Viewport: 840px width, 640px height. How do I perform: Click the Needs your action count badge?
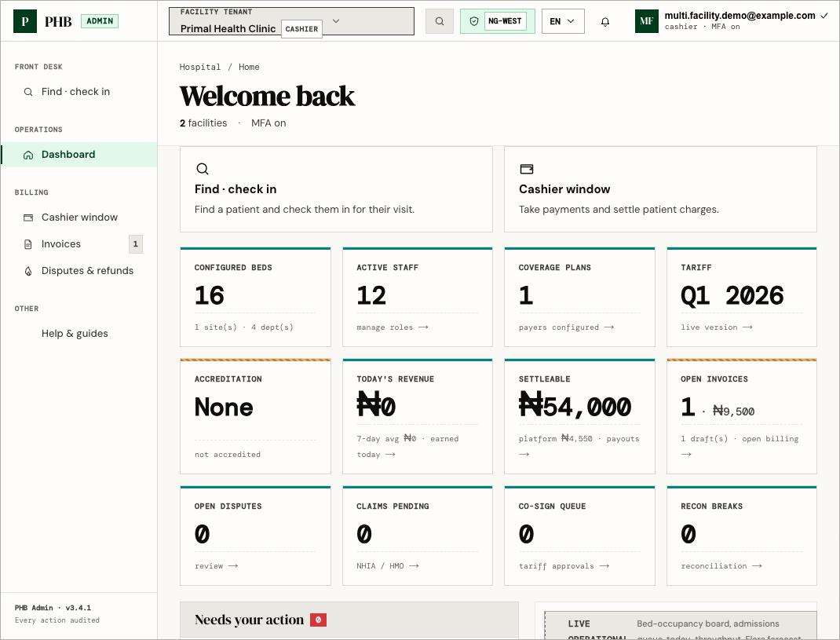[x=318, y=620]
